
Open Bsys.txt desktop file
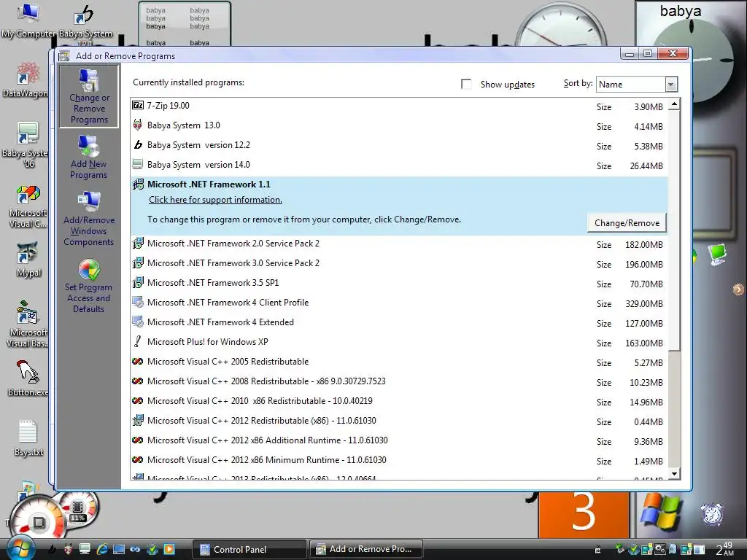tap(28, 438)
